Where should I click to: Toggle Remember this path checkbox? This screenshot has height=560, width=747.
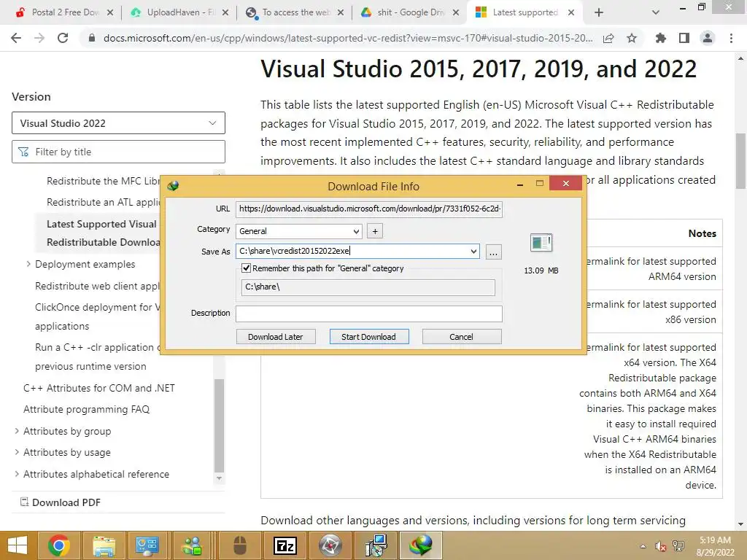coord(246,268)
